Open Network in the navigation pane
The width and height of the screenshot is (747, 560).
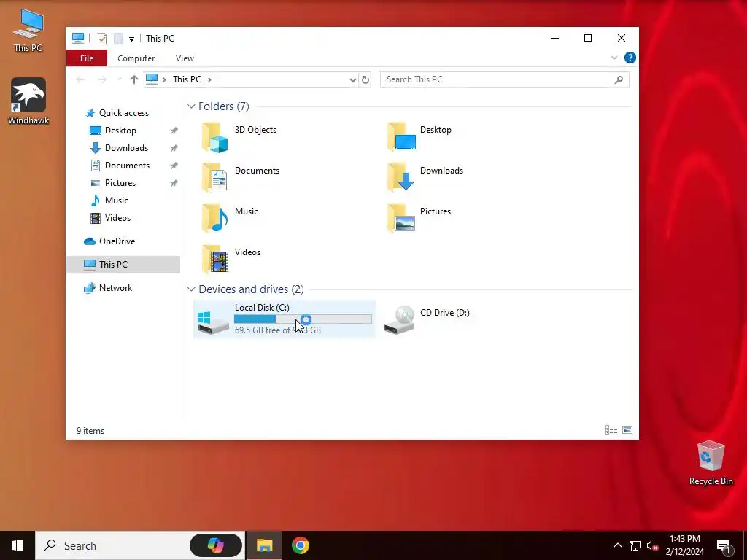click(115, 287)
